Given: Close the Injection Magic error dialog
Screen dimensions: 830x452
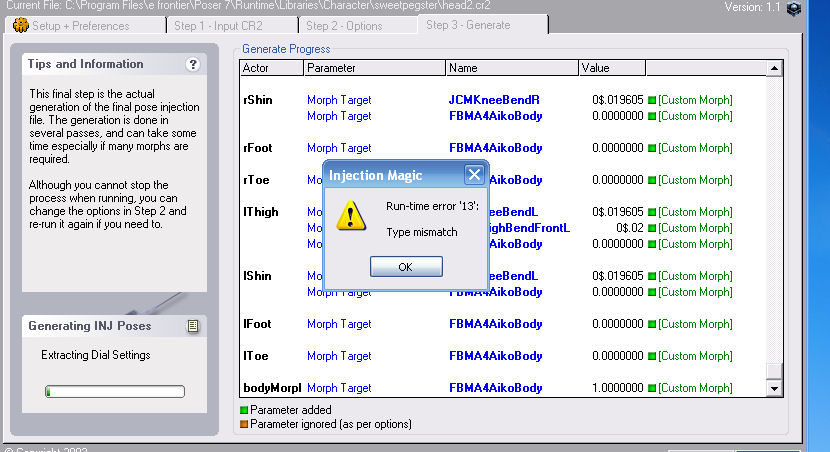Looking at the screenshot, I should 474,175.
